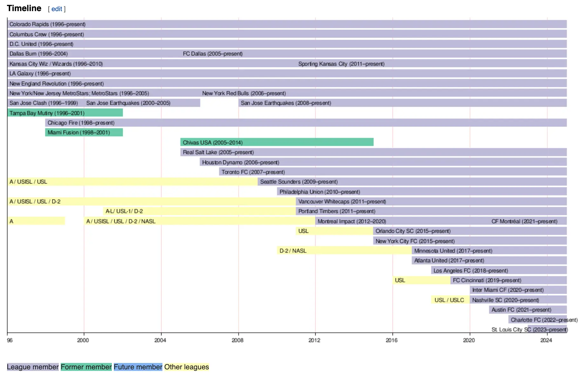This screenshot has width=588, height=376.
Task: Click San Jose Earthquakes (2008–present) label
Action: pyautogui.click(x=286, y=103)
